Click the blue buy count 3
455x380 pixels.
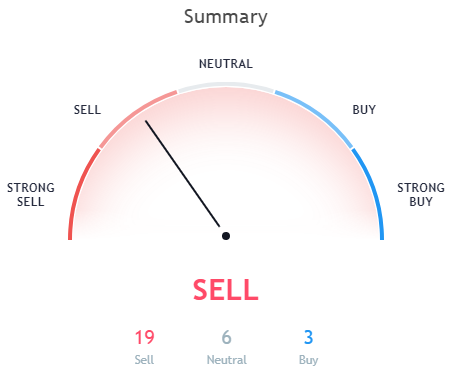309,337
